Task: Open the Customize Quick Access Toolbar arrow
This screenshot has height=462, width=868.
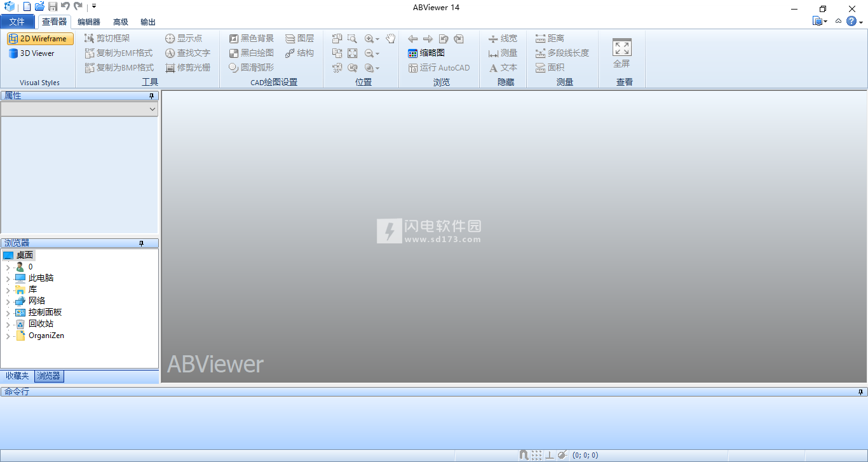Action: 94,6
